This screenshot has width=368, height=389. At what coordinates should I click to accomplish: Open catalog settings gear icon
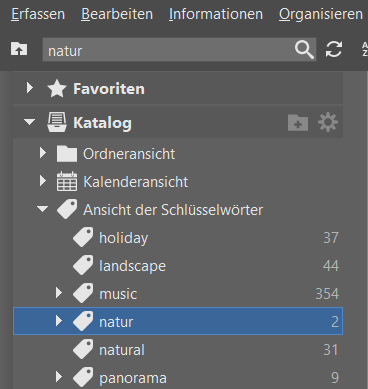click(328, 122)
